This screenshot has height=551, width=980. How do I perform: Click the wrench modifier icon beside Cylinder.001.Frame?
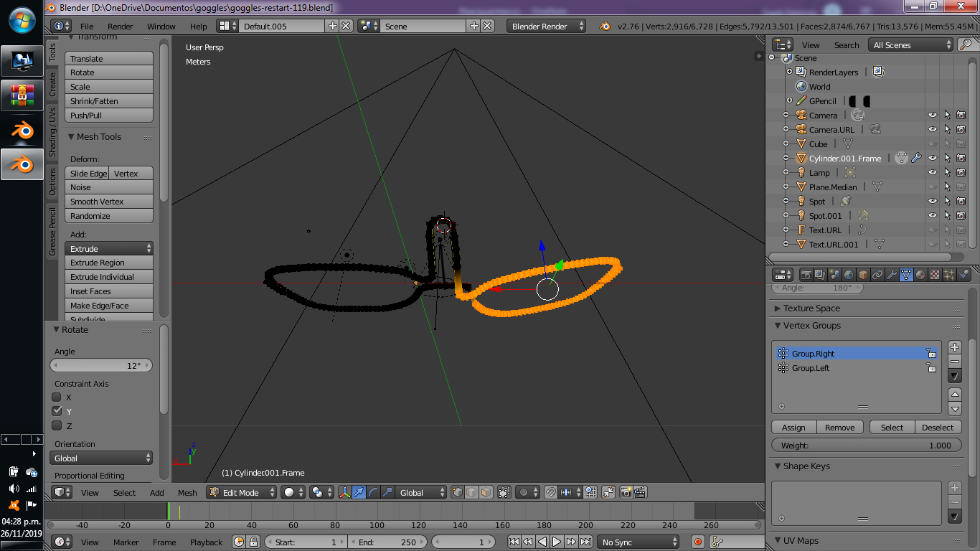pos(916,158)
